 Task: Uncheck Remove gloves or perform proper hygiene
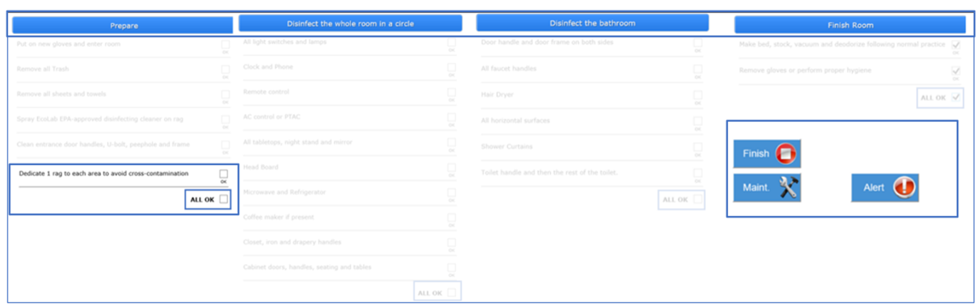tap(956, 70)
